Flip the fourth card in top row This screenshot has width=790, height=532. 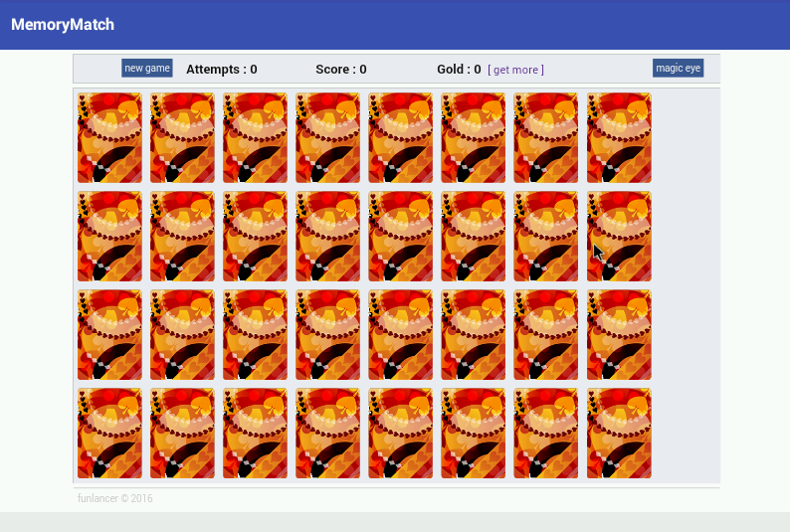pos(328,138)
